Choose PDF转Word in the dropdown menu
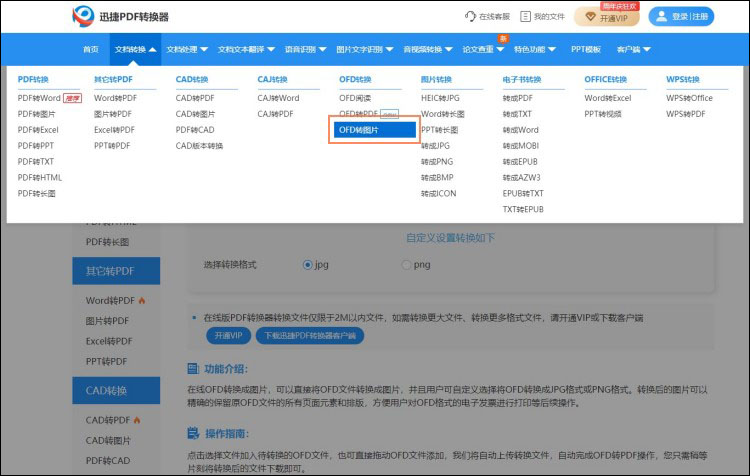 coord(39,98)
